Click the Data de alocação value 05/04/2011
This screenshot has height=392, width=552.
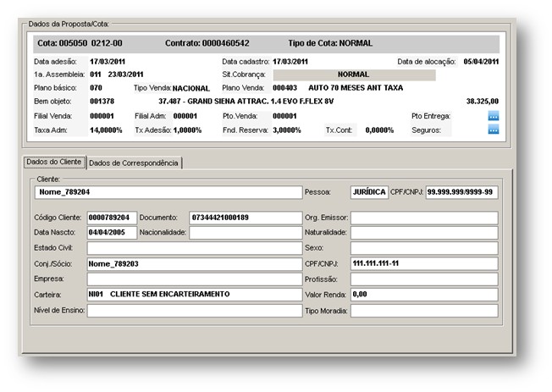pyautogui.click(x=481, y=62)
